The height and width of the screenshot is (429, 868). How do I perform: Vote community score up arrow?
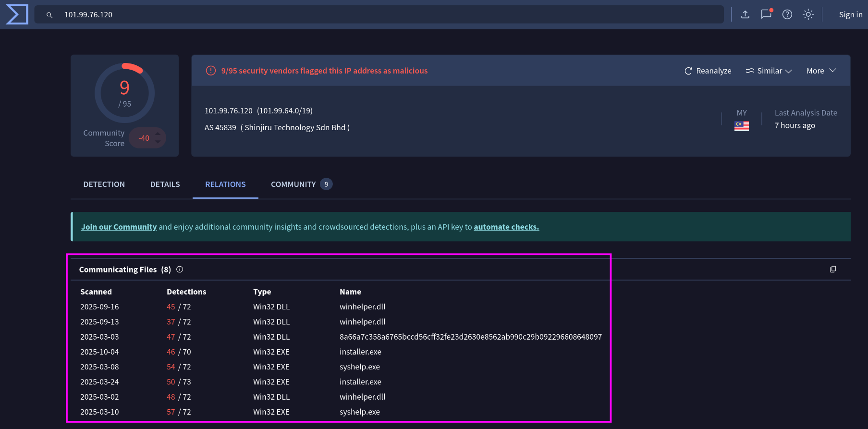tap(158, 134)
